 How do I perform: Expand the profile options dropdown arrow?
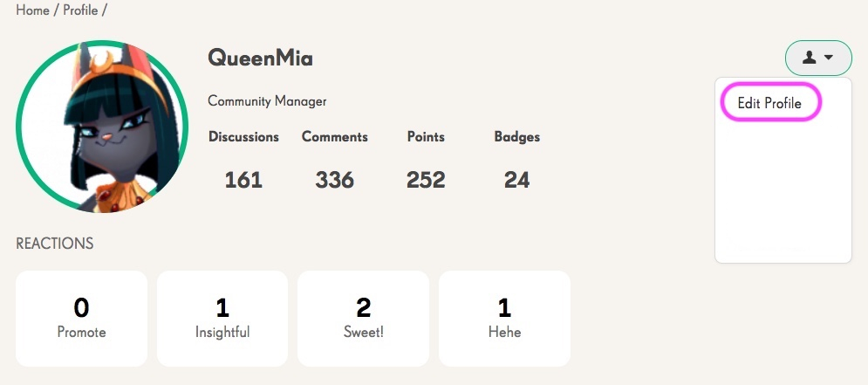(x=829, y=58)
